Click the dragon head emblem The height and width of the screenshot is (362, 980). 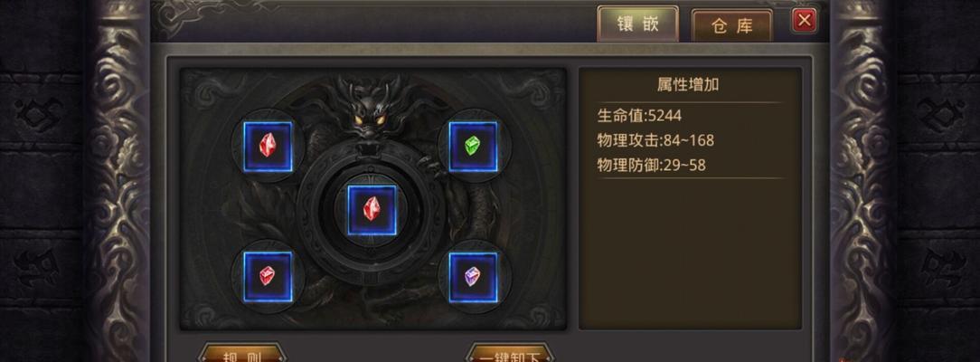click(x=372, y=108)
